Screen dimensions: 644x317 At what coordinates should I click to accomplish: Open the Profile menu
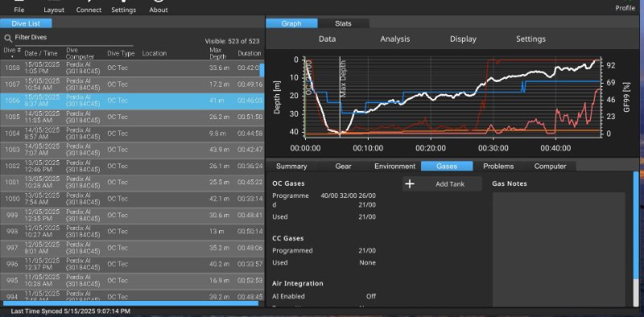[625, 8]
